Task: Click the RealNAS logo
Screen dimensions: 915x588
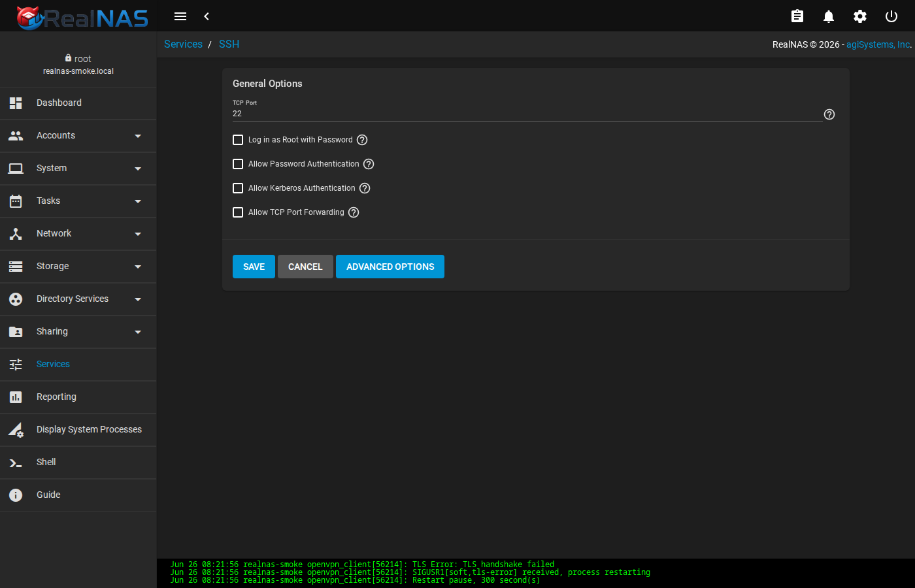Action: (x=82, y=17)
